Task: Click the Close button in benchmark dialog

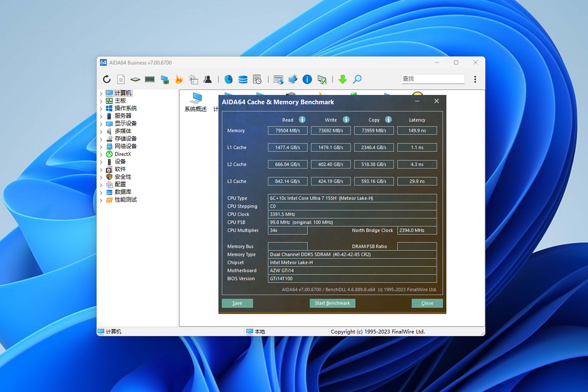Action: (427, 303)
